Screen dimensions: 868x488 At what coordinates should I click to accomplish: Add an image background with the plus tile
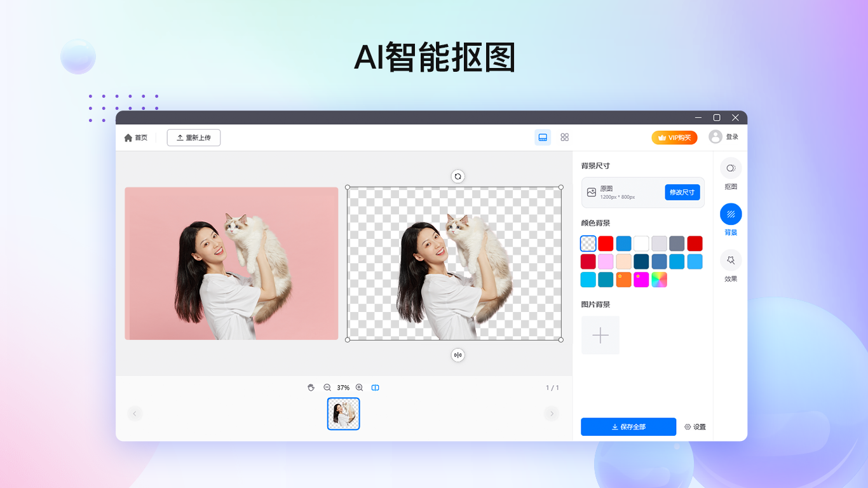pos(600,335)
